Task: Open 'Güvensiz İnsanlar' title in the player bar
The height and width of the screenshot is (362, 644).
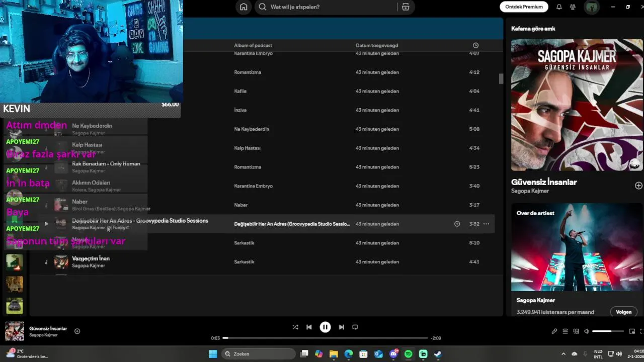Action: 48,328
